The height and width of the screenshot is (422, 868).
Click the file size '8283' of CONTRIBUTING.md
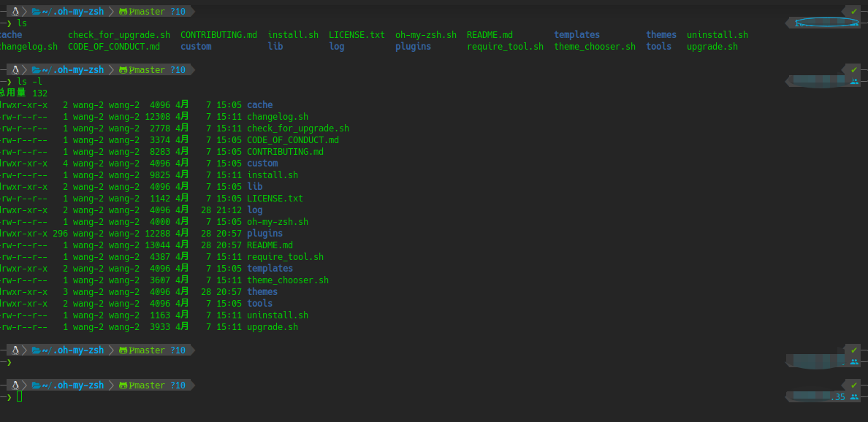click(160, 152)
